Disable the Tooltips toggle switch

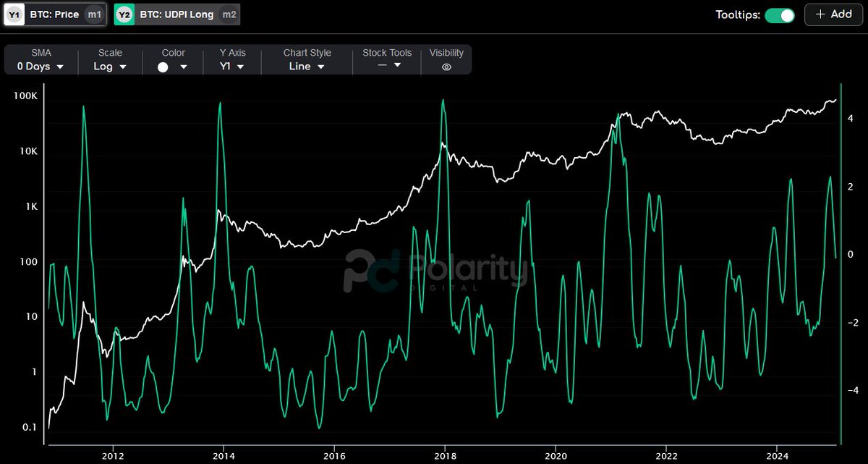[780, 14]
